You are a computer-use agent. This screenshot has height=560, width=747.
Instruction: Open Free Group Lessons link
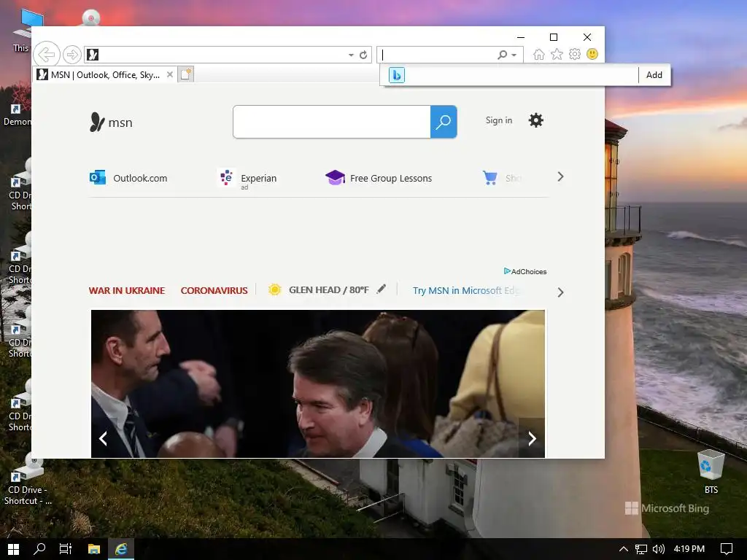click(x=379, y=178)
